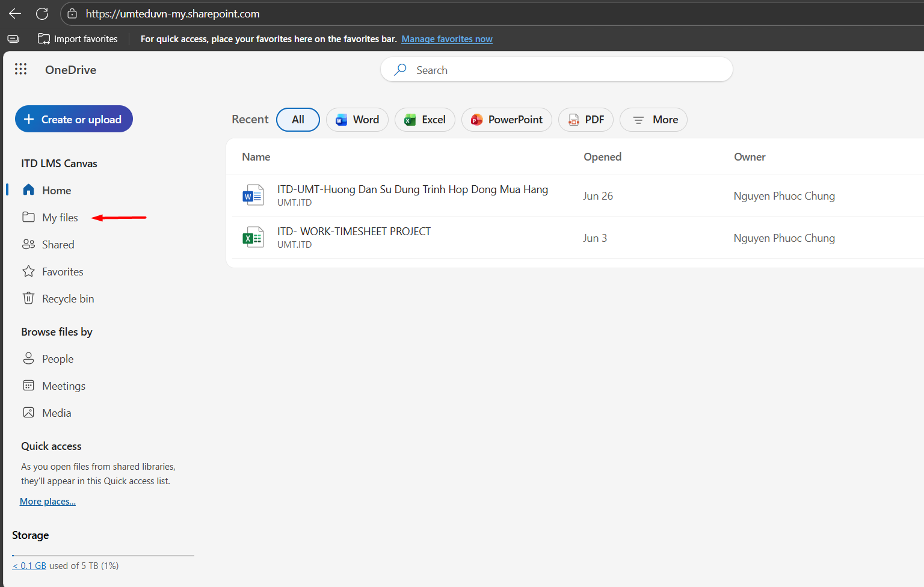Filter recent files by PowerPoint
The image size is (924, 587).
click(507, 120)
